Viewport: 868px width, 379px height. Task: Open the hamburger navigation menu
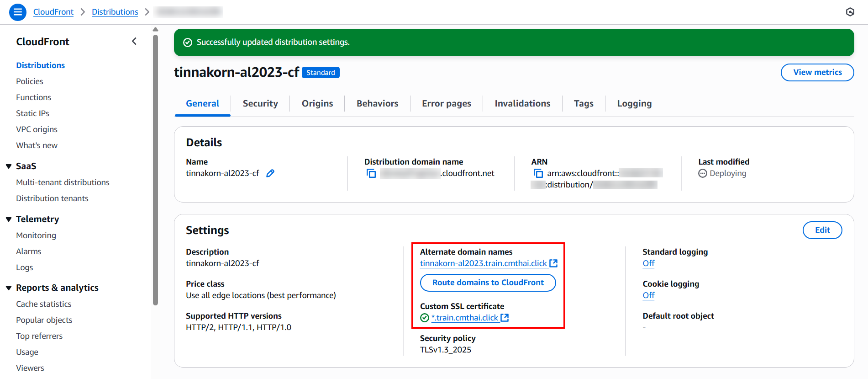pos(18,12)
